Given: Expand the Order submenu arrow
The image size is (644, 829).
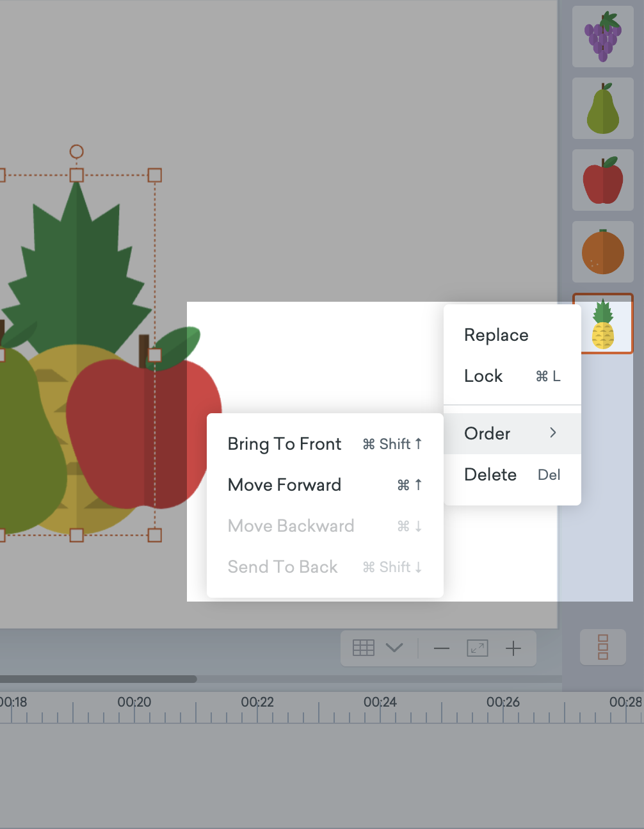Looking at the screenshot, I should pyautogui.click(x=553, y=433).
